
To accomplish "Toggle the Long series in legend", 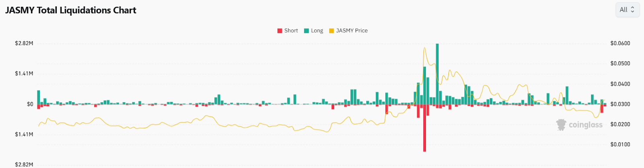I will coord(314,31).
